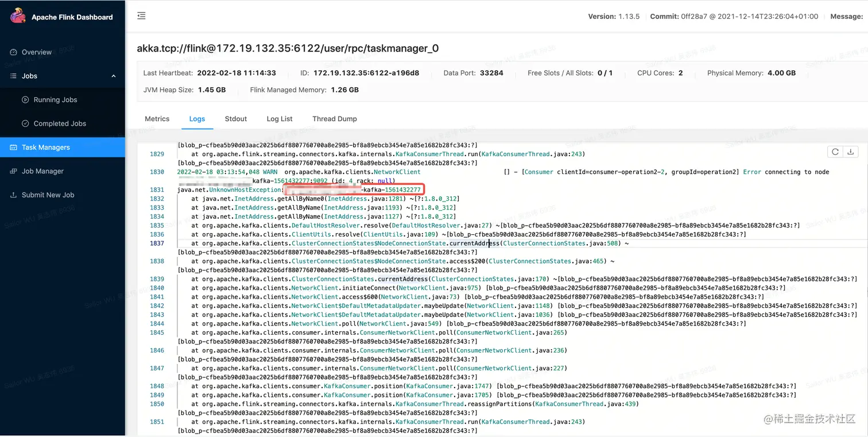Open the Thread Dump tab
This screenshot has width=868, height=437.
tap(335, 119)
